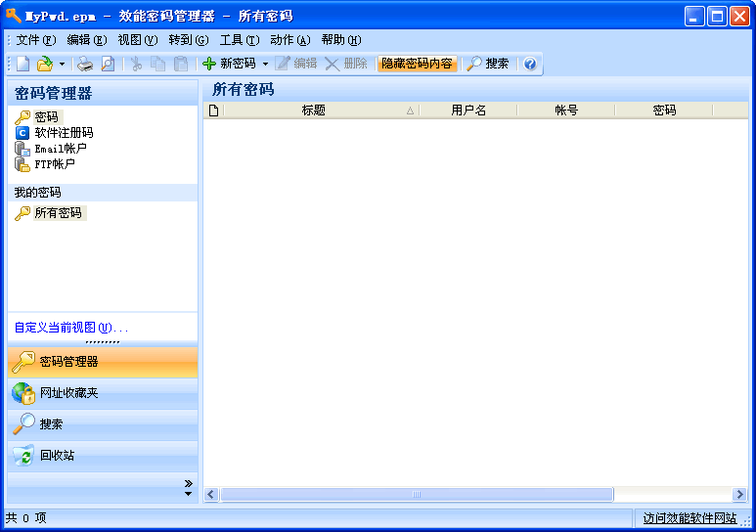Click the 访问效能软件网站 link
Screen dimensions: 756x532
[x=689, y=518]
